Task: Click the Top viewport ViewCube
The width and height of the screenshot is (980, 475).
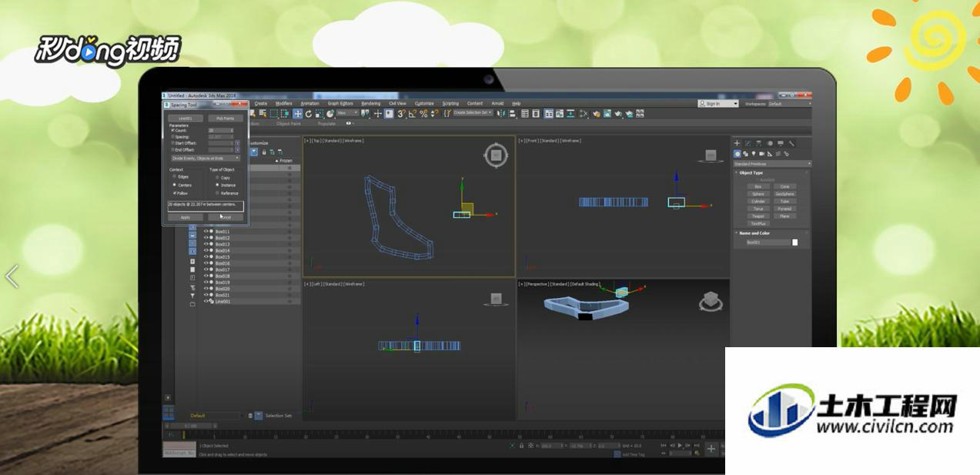Action: click(x=496, y=156)
